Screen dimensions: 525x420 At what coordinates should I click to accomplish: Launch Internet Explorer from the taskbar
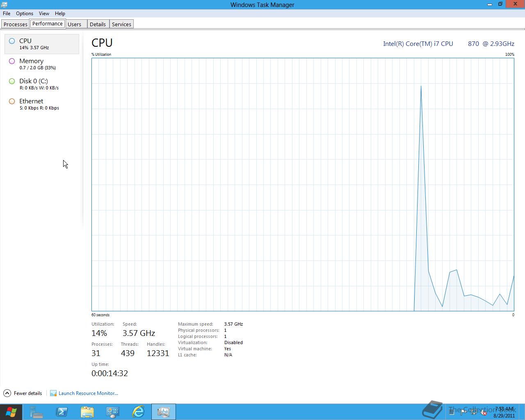(138, 412)
